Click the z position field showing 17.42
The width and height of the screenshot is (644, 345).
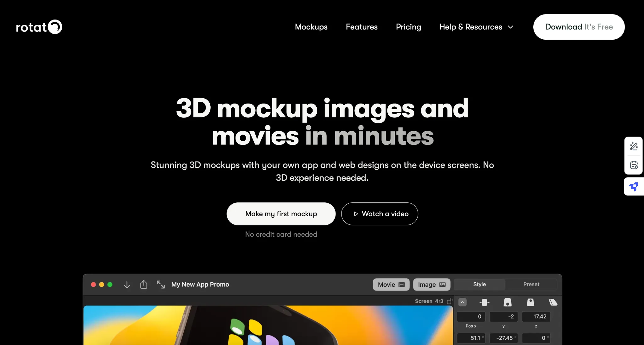pos(536,317)
